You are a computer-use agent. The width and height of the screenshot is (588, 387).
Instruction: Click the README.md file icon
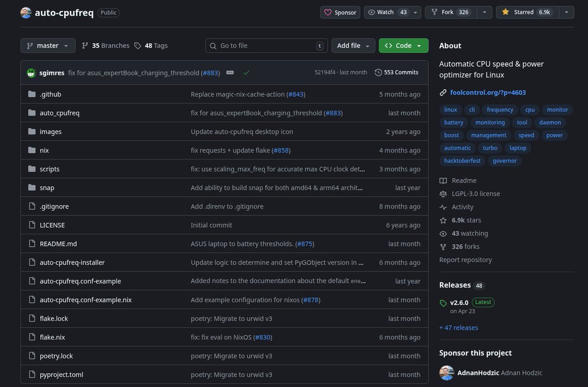pos(32,244)
